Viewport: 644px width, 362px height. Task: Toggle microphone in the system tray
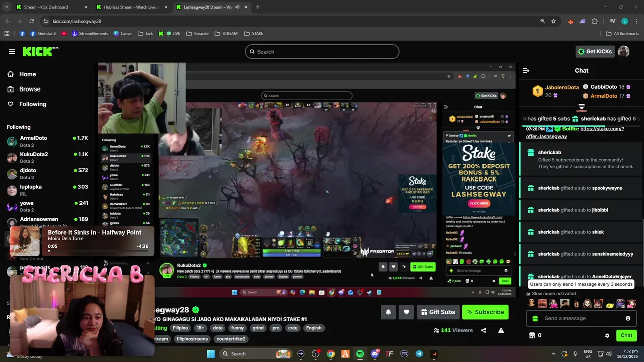(575, 354)
